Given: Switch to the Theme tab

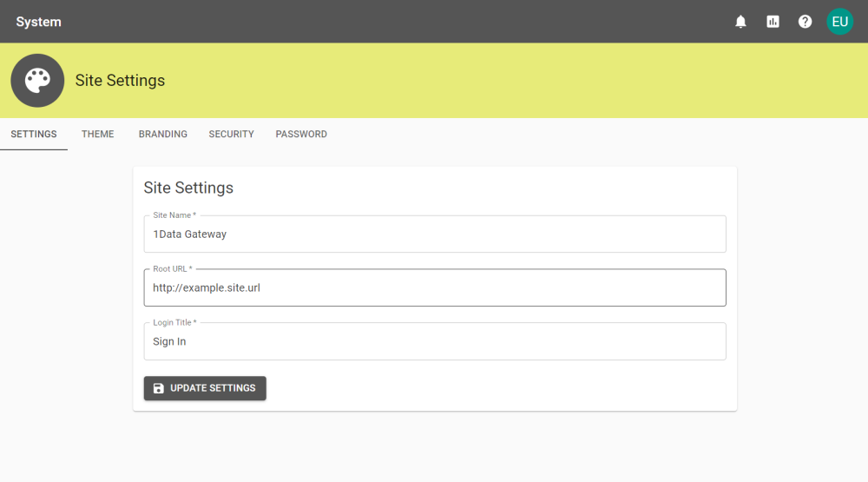Looking at the screenshot, I should click(x=97, y=134).
